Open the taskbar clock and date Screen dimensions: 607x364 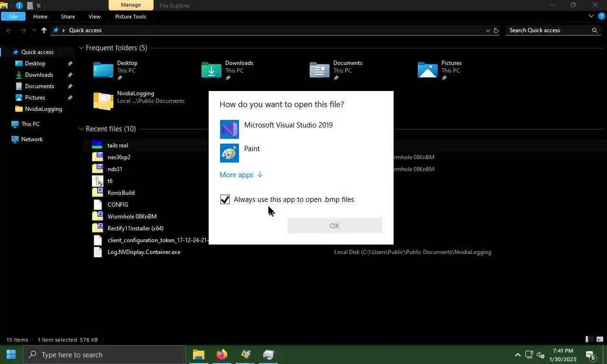click(x=563, y=355)
